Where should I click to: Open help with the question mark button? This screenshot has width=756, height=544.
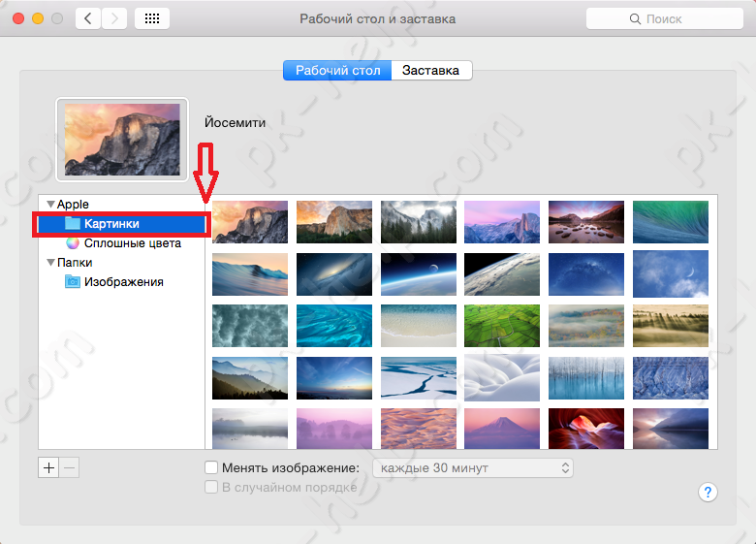point(708,492)
